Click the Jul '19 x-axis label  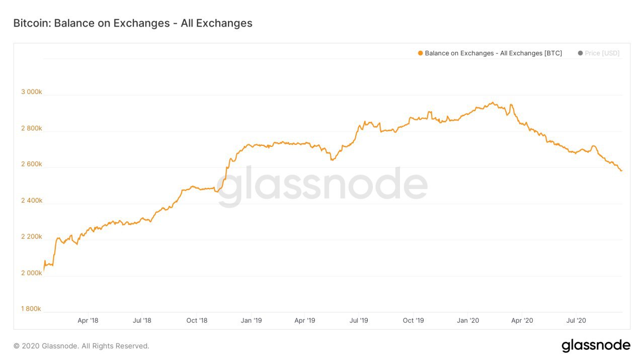(359, 320)
